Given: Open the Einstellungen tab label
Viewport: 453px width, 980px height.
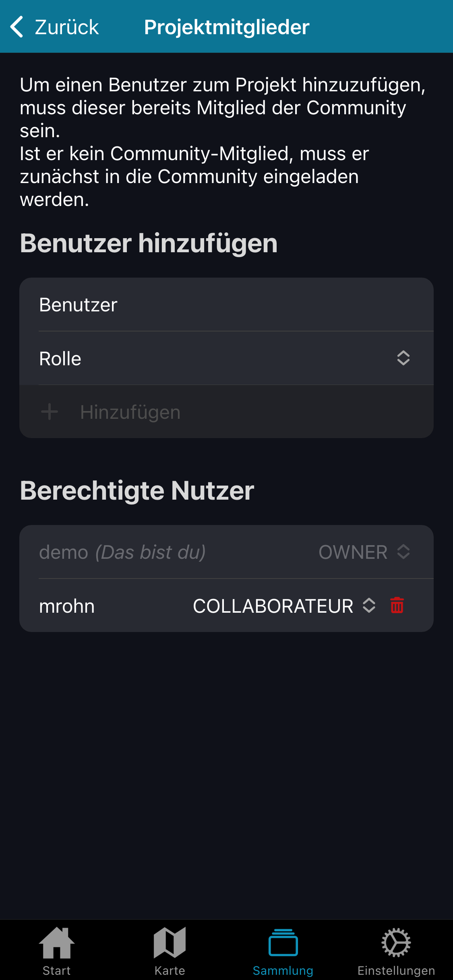Looking at the screenshot, I should [x=396, y=971].
